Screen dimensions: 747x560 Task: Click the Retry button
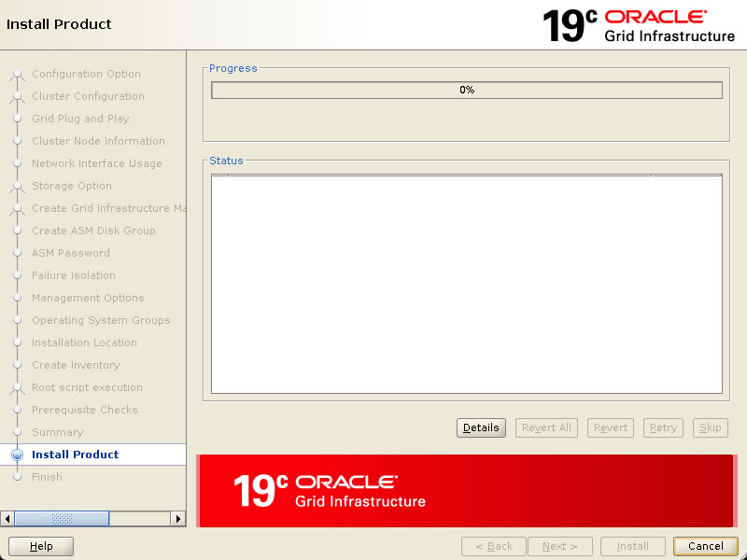[x=663, y=427]
